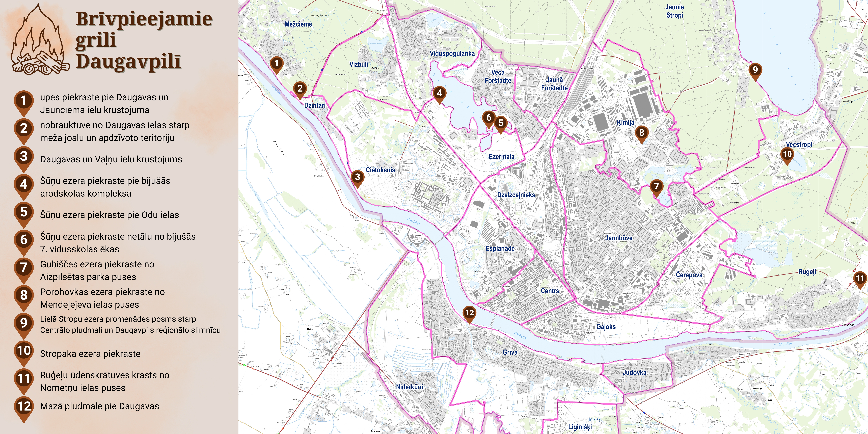Click the Liginišķi district label

(580, 427)
